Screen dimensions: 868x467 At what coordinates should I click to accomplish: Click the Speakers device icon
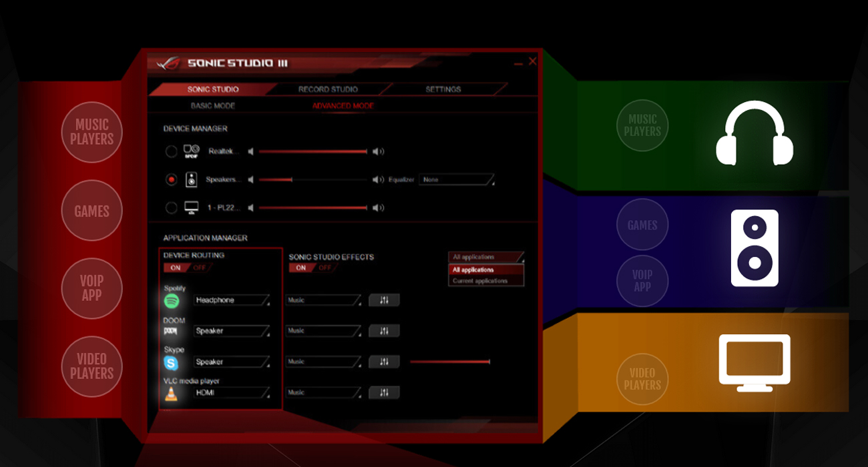(192, 179)
